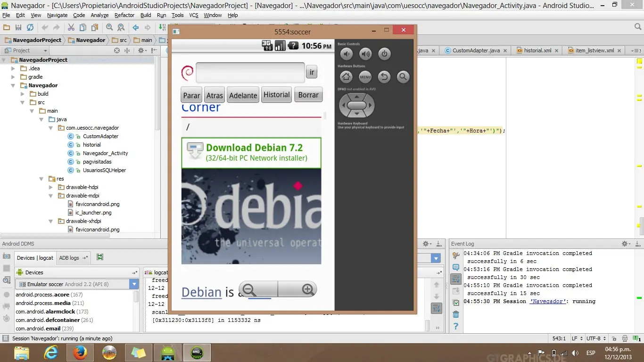Click the Adelante button in emulator
Image resolution: width=644 pixels, height=362 pixels.
[243, 95]
